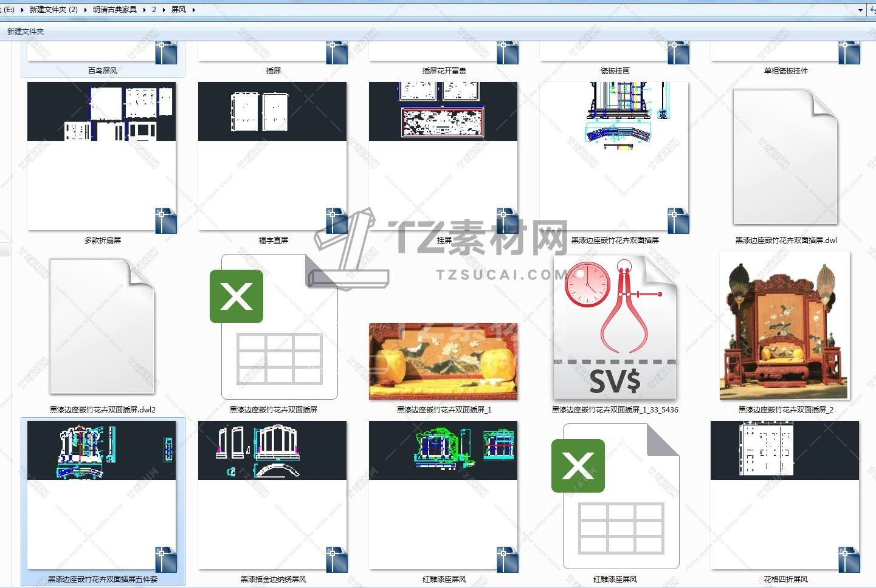The height and width of the screenshot is (588, 876).
Task: Select the 黑漆边座嵌竹花卉双面插屏五件套 drawing thumbnail
Action: pyautogui.click(x=102, y=496)
